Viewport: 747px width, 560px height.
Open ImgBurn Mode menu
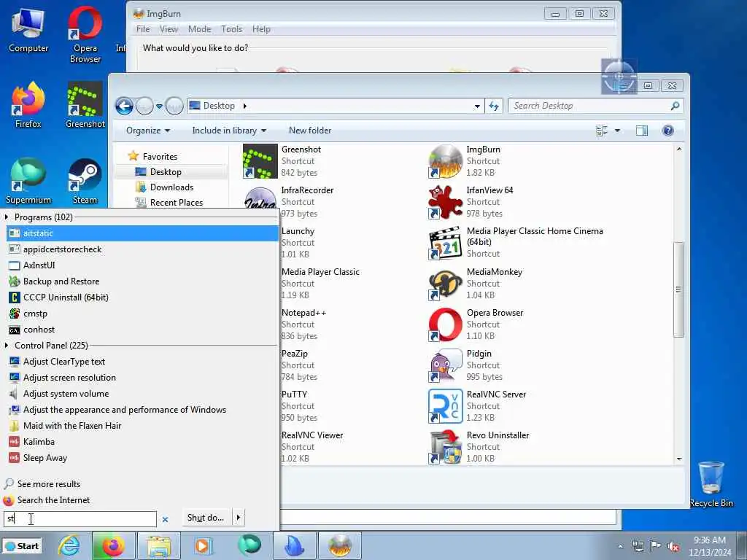(200, 29)
